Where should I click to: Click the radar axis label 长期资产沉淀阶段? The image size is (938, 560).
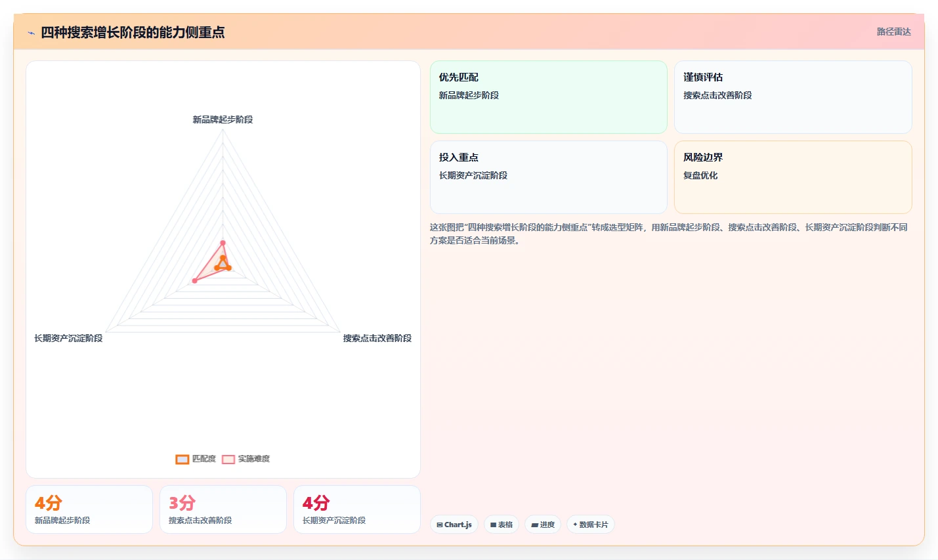(x=68, y=338)
